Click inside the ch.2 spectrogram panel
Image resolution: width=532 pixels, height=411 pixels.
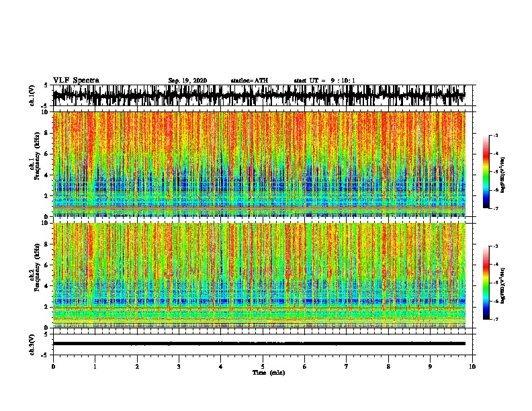tap(259, 275)
